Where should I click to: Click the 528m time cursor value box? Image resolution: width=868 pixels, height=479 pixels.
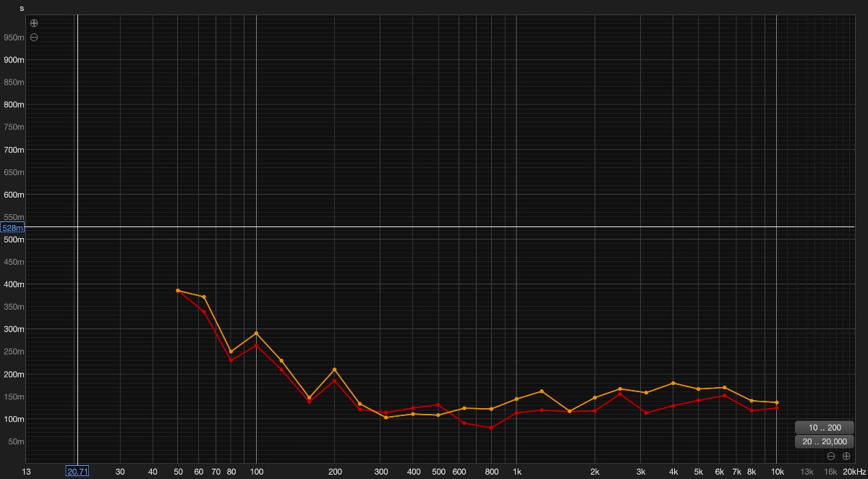pyautogui.click(x=13, y=228)
